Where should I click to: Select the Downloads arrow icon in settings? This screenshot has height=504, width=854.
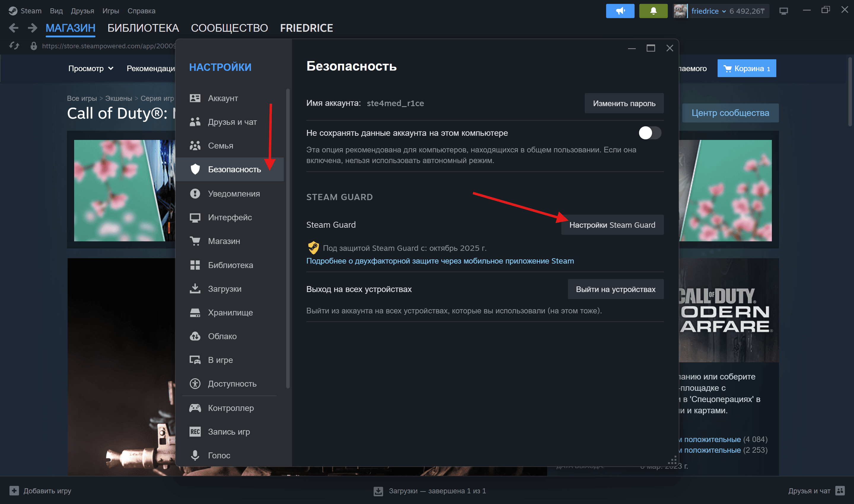coord(195,289)
